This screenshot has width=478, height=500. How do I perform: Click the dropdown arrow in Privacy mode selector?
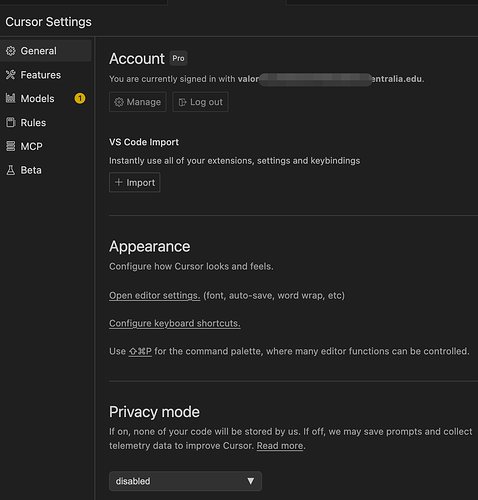(x=251, y=481)
